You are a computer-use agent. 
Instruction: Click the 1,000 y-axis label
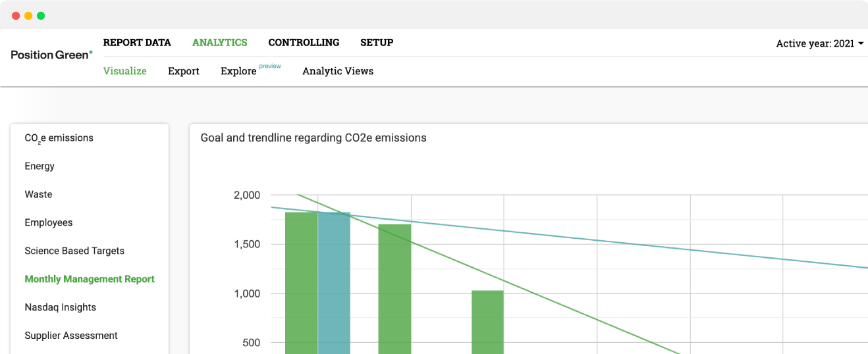click(x=247, y=293)
